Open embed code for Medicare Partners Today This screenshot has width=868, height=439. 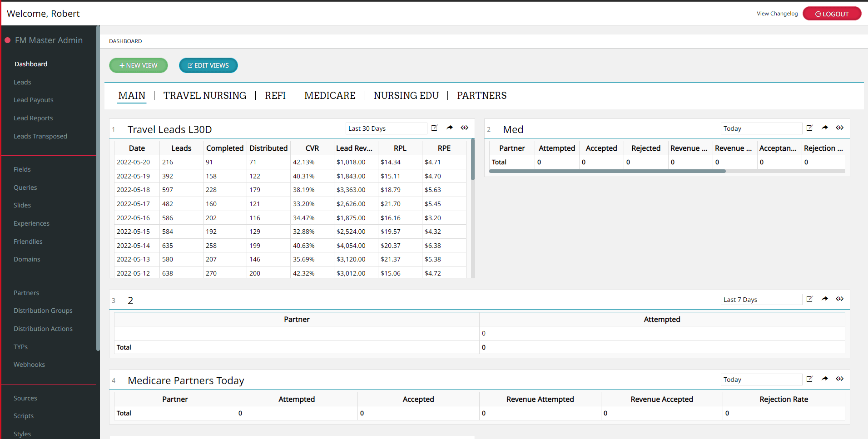839,379
